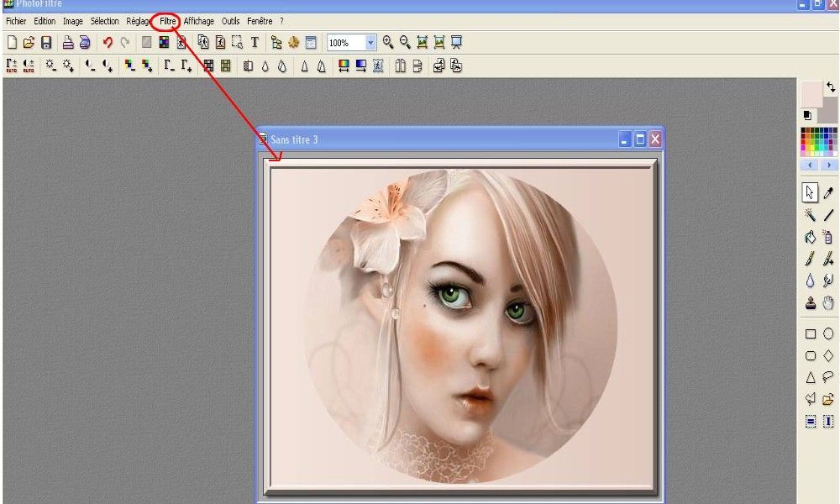
Task: Open a file using the folder icon
Action: tap(29, 42)
